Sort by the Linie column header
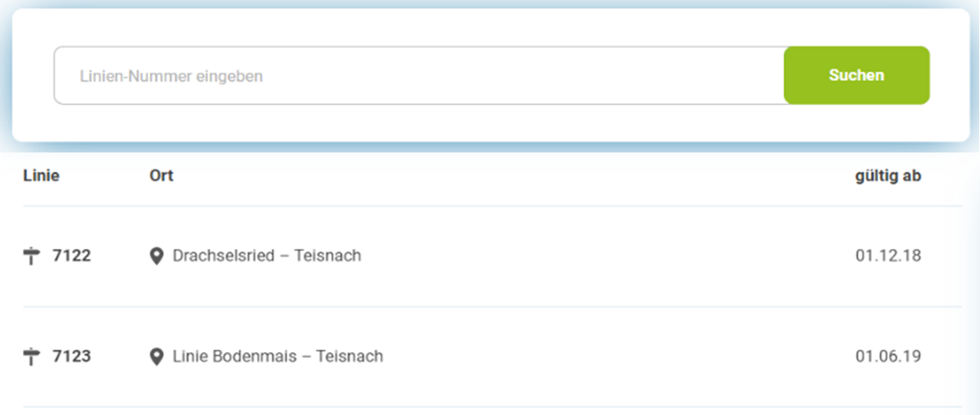The height and width of the screenshot is (415, 980). tap(42, 175)
